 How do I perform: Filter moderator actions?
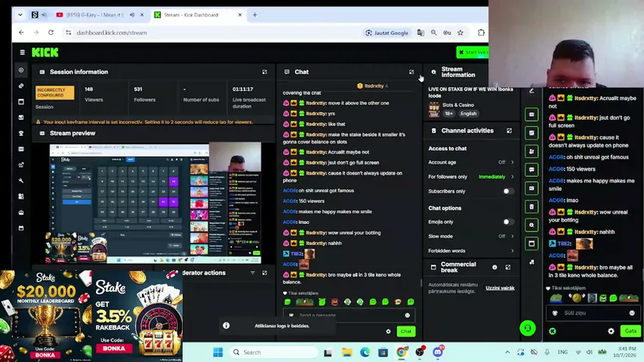[253, 272]
